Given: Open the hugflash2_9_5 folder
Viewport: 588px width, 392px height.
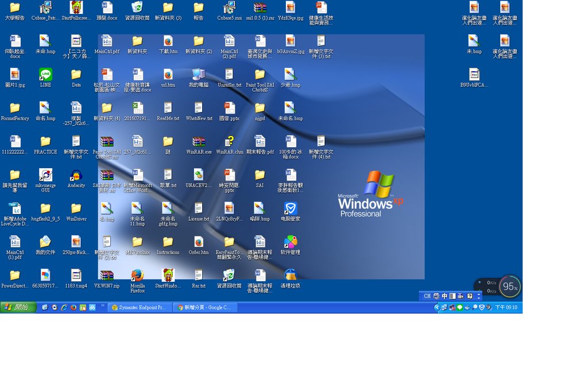Looking at the screenshot, I should pos(45,212).
